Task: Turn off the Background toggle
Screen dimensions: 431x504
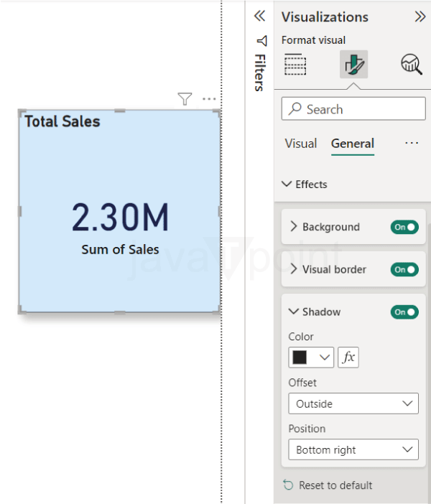Action: [x=404, y=228]
